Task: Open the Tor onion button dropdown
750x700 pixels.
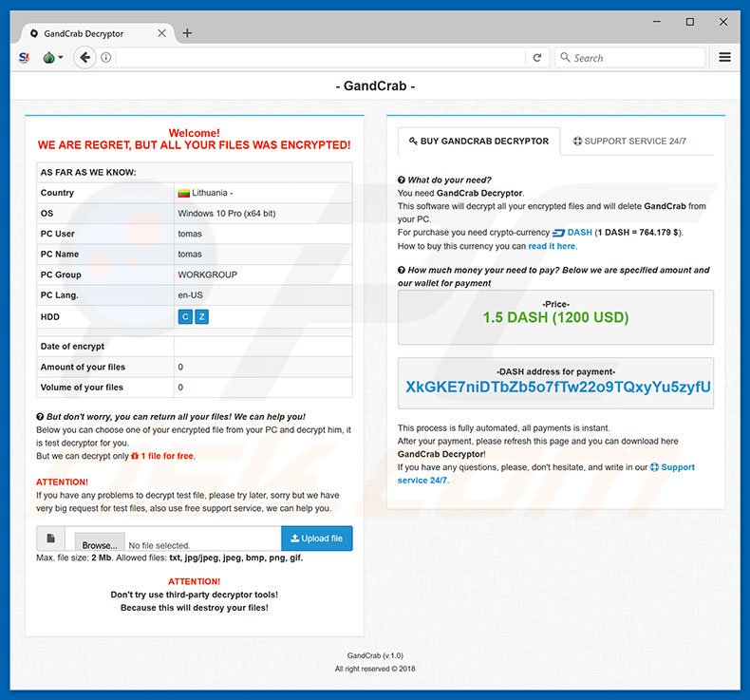Action: click(x=52, y=58)
